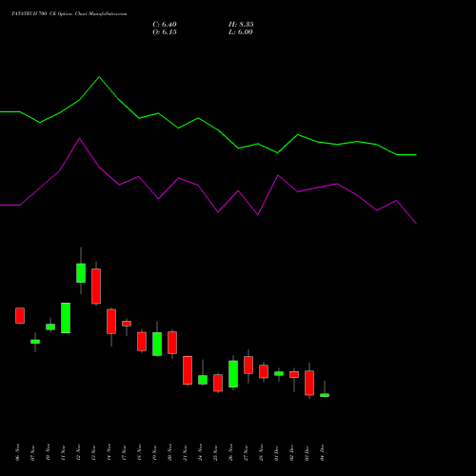Click the '03 Dec' date axis label
Screen dimensions: 476x476
(x=307, y=452)
